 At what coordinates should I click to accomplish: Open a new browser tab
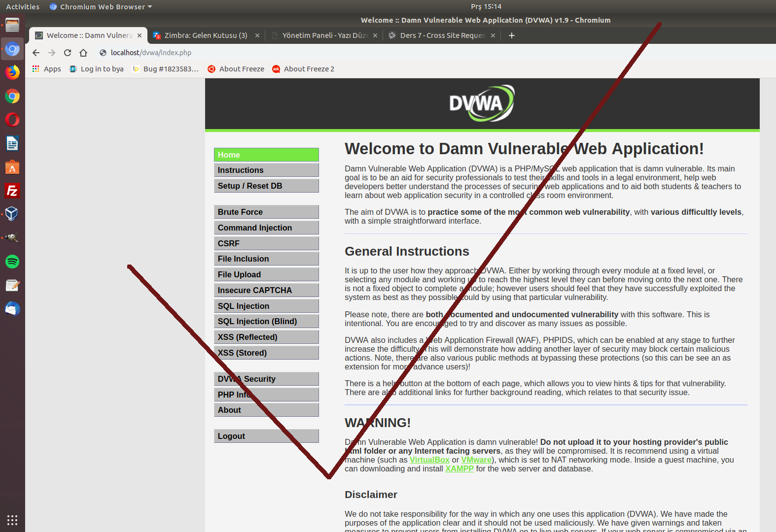(512, 35)
